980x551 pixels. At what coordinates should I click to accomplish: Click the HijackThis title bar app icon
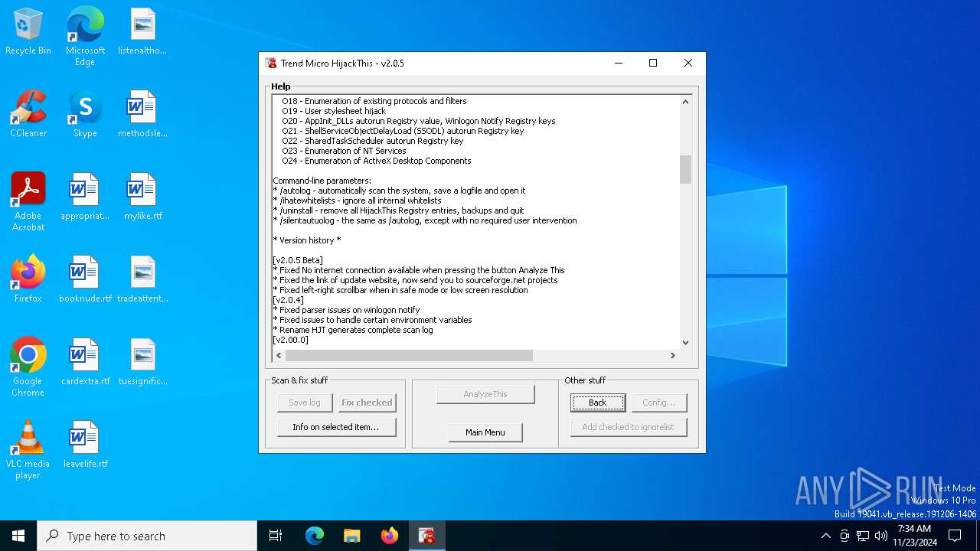pos(271,64)
